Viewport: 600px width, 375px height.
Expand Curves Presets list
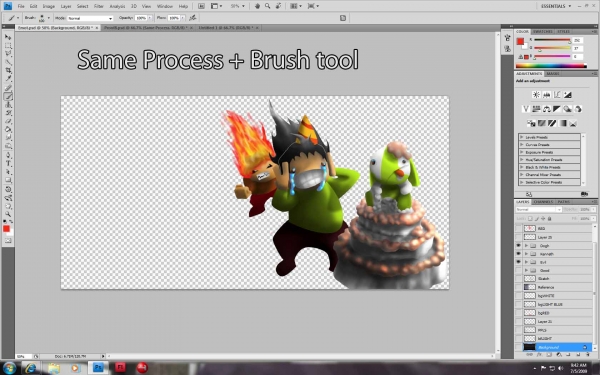coord(522,145)
